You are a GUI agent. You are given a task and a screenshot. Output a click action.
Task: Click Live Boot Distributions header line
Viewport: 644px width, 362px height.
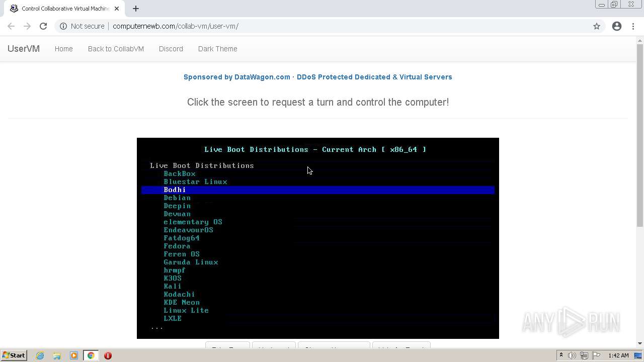(x=202, y=165)
